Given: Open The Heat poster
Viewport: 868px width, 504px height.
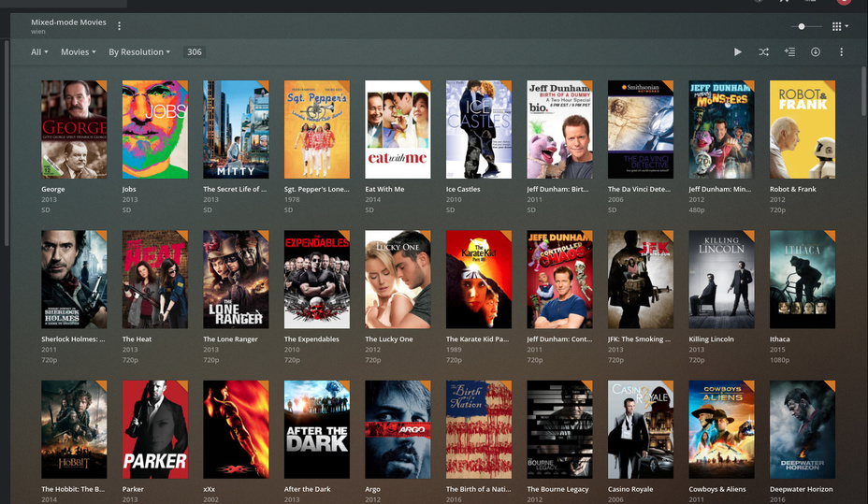Looking at the screenshot, I should click(x=155, y=280).
